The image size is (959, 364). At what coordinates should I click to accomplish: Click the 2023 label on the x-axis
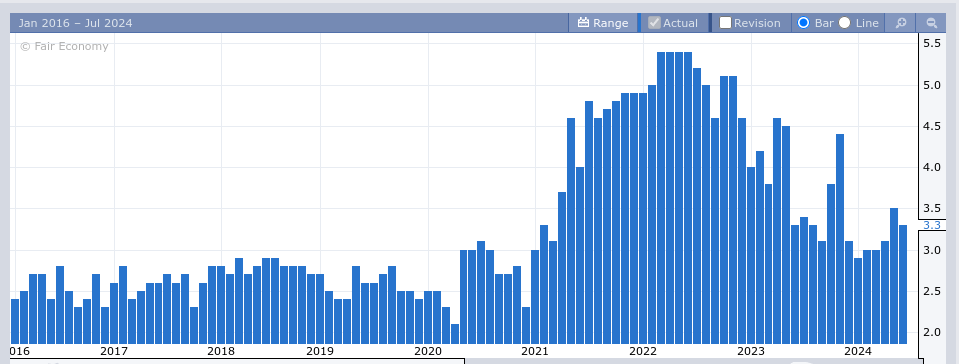coord(750,351)
